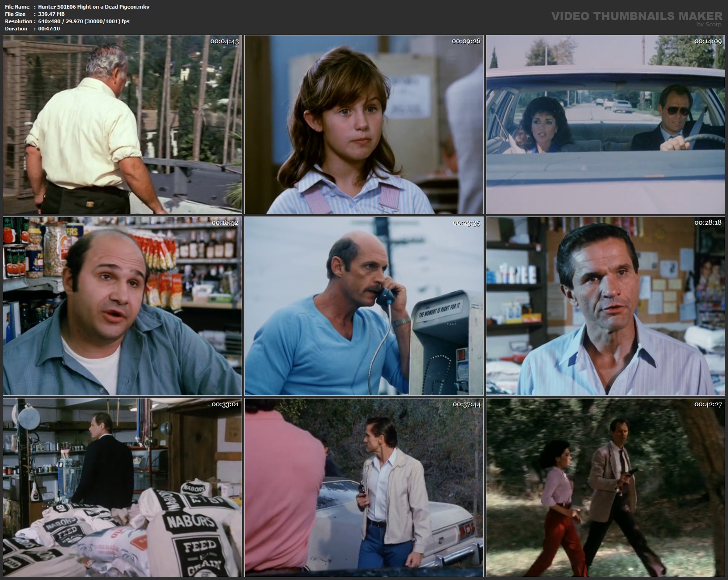Click the '00:04:43' timestamp text
Screen dimensions: 728x580
click(x=224, y=41)
